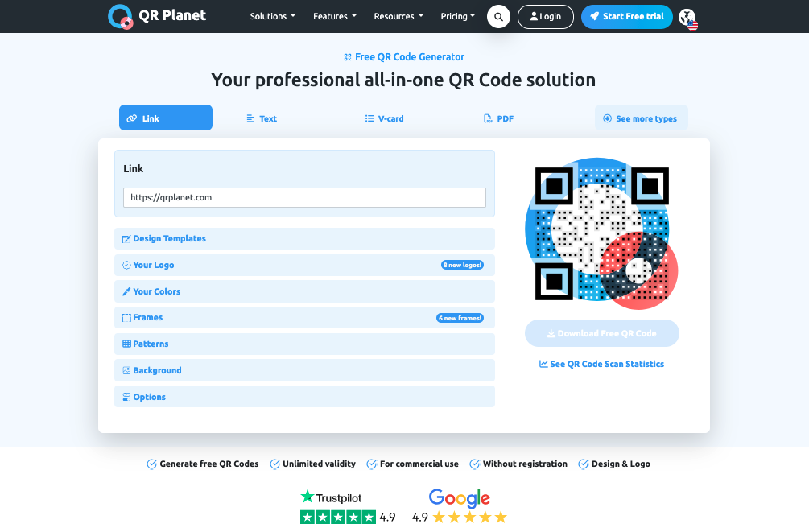Image resolution: width=809 pixels, height=532 pixels.
Task: Click the small QR icon by Free QR Code Generator
Action: coord(348,57)
